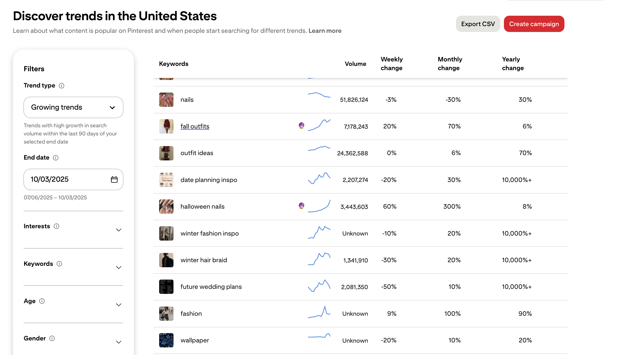
Task: Click the Age info icon
Action: pos(42,301)
